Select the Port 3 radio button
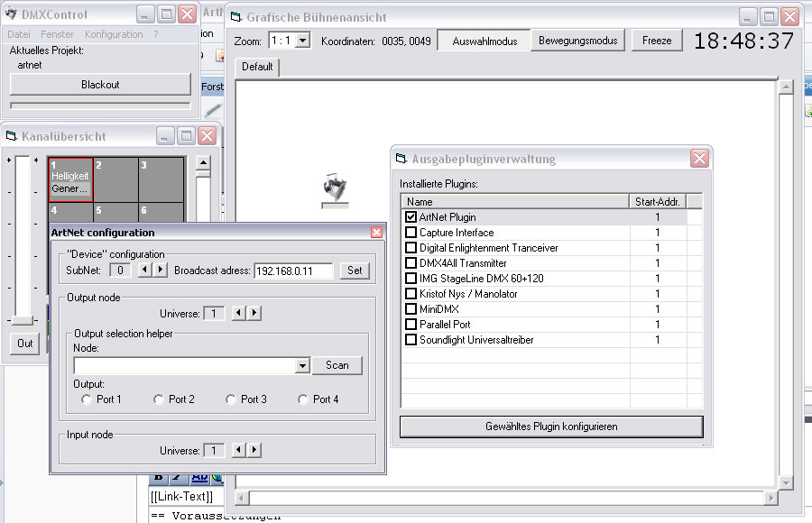The width and height of the screenshot is (812, 523). click(233, 399)
